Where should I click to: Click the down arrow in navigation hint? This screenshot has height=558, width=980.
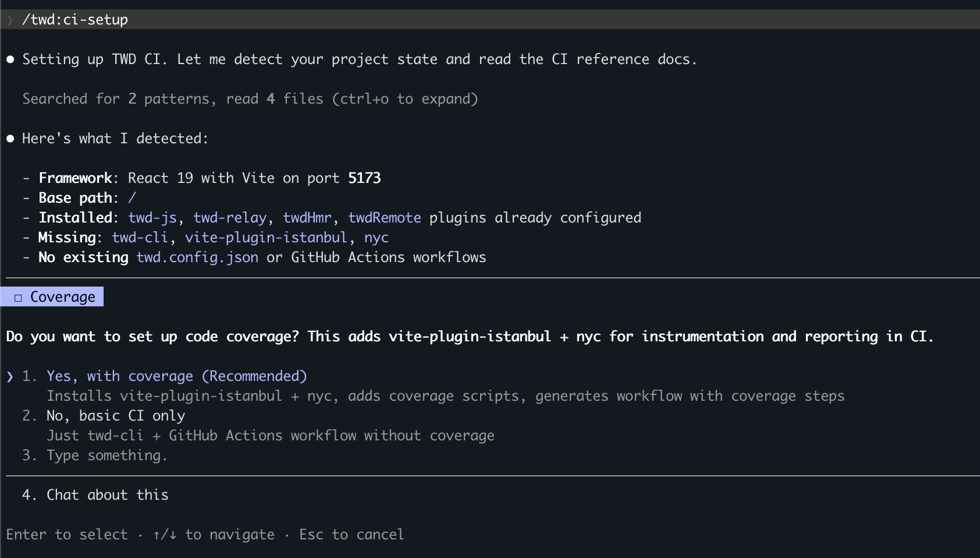tap(172, 534)
